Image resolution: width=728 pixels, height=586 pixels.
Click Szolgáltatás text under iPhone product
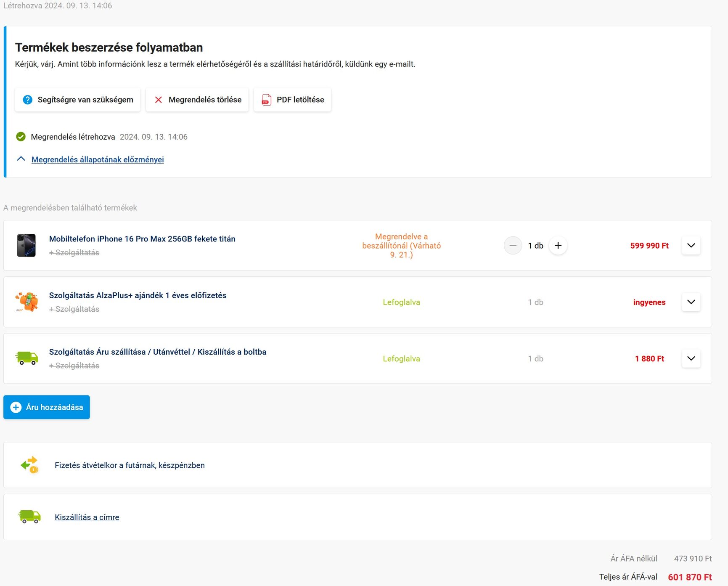tap(74, 253)
